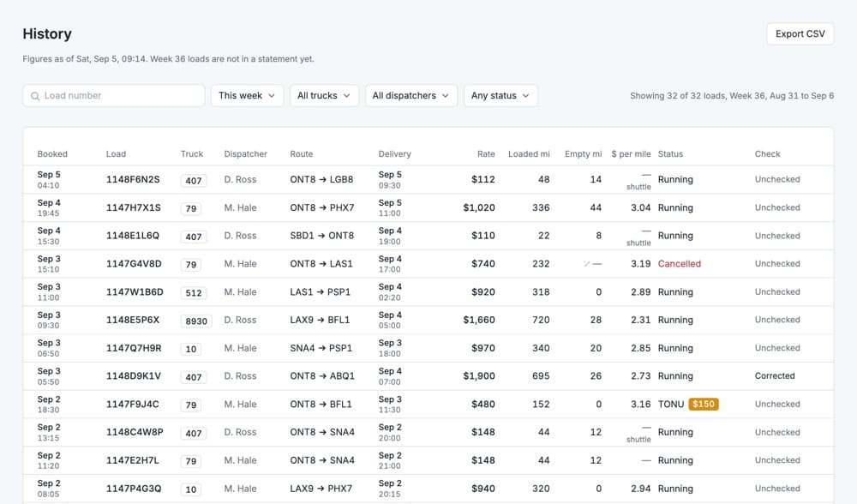Click the Status column header

(x=671, y=154)
